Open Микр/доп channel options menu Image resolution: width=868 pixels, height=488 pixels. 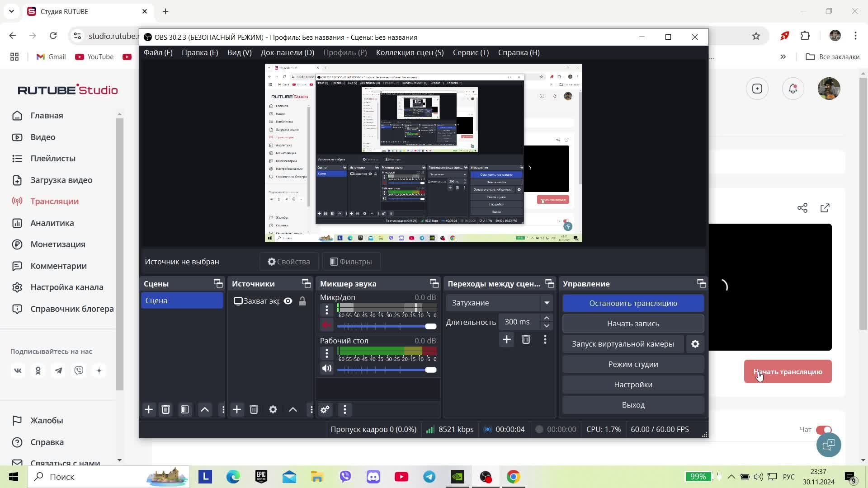pos(327,310)
